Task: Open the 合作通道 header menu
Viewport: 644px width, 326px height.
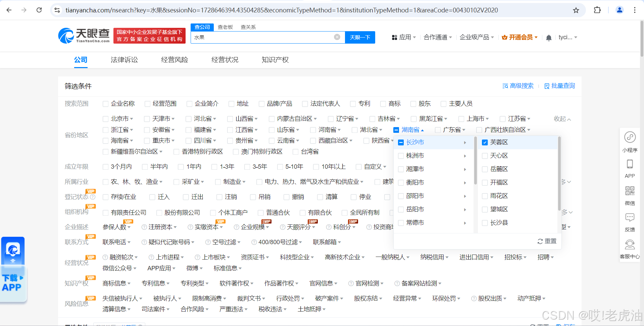Action: click(438, 37)
